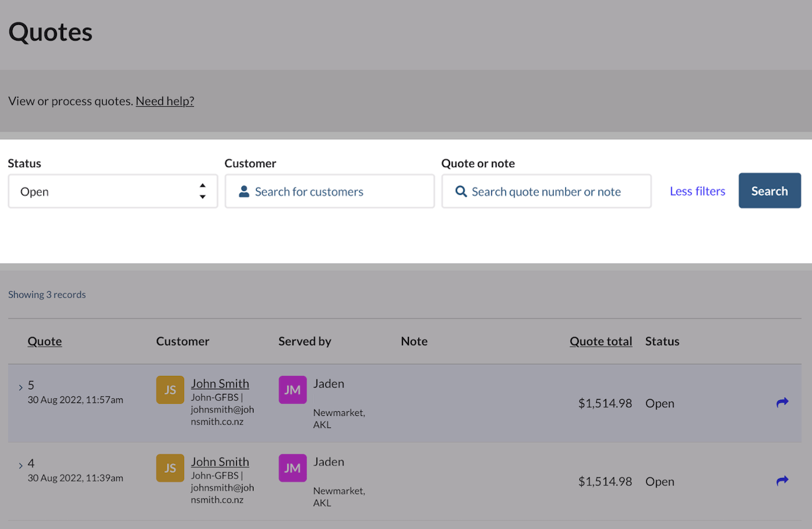Screen dimensions: 812x529
Task: Click the share arrow icon for quote 4
Action: pyautogui.click(x=782, y=481)
